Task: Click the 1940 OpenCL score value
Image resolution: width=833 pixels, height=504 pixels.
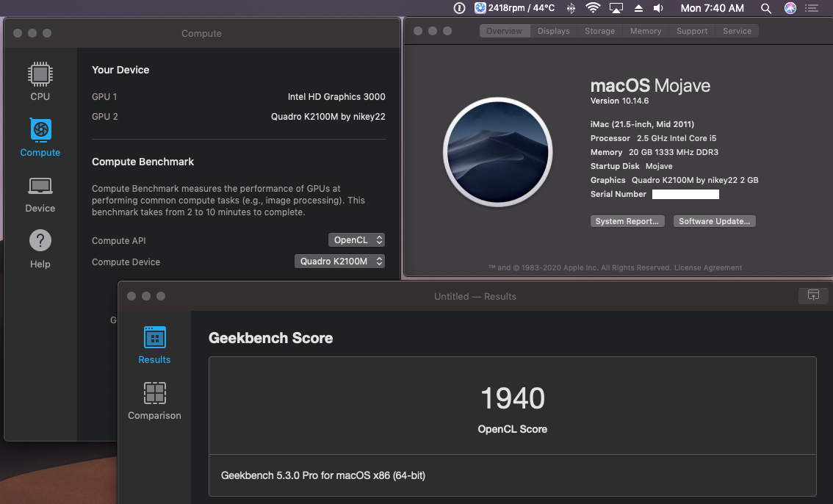Action: coord(512,398)
